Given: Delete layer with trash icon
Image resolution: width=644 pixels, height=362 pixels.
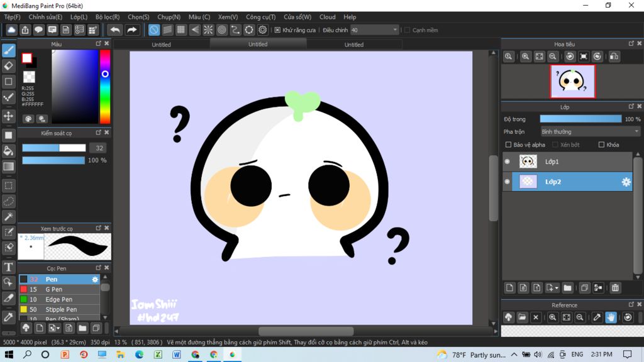Looking at the screenshot, I should pyautogui.click(x=615, y=288).
